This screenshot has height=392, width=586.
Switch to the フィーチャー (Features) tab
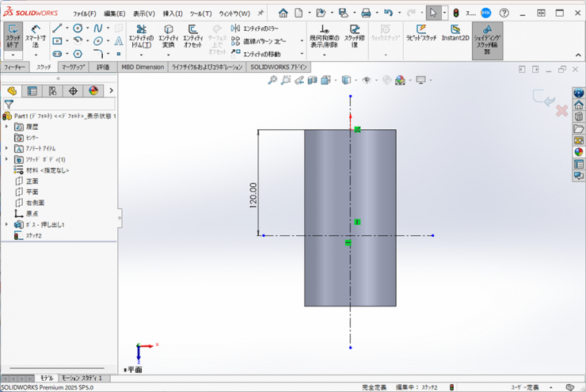point(15,67)
